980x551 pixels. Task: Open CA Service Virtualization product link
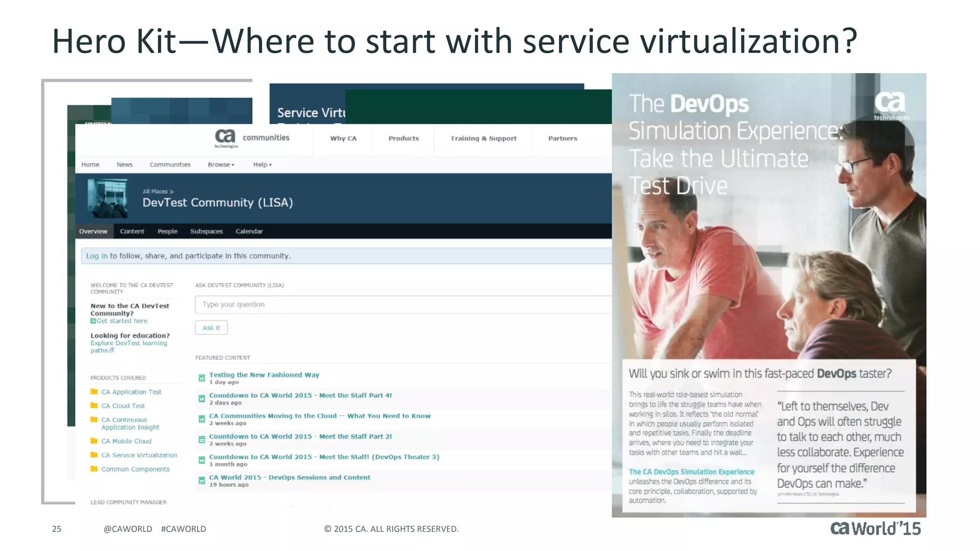coord(139,455)
